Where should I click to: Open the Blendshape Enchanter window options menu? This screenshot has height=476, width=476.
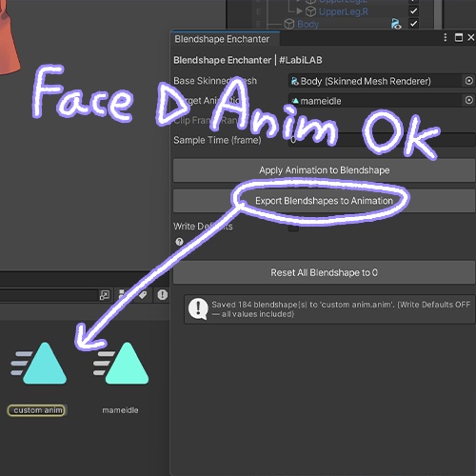(446, 37)
